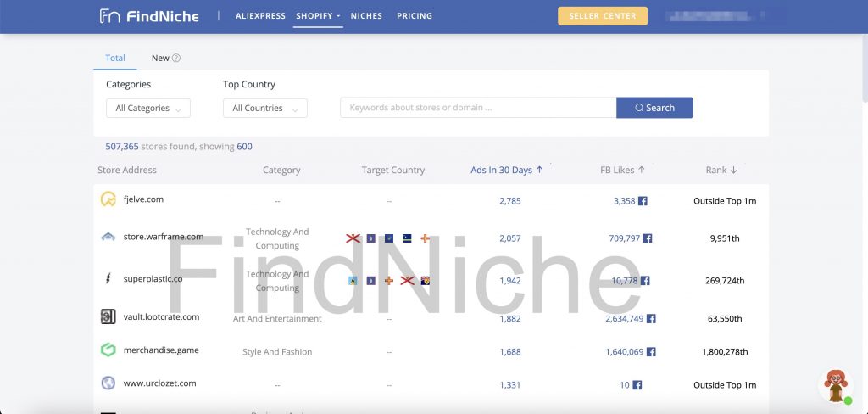This screenshot has width=868, height=414.
Task: Click the fjelve.com store icon
Action: tap(108, 199)
